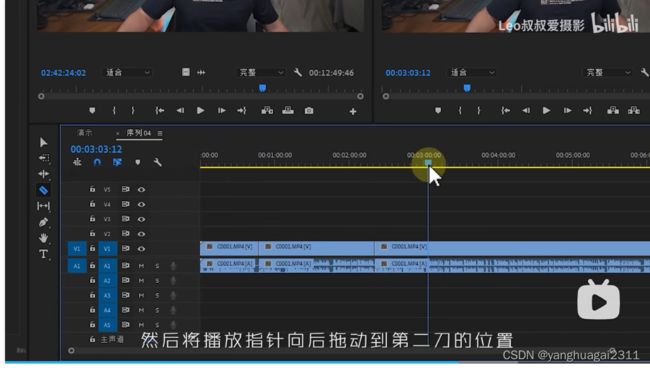
Task: Open Source monitor resolution 完整 dropdown
Action: click(261, 73)
